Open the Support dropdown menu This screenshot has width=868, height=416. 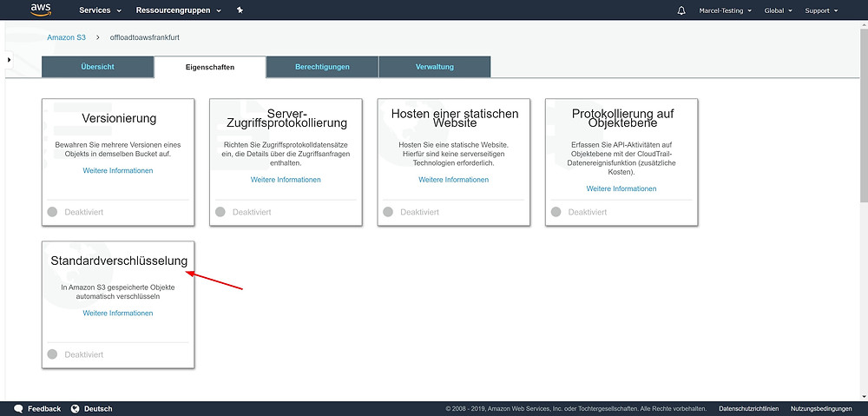[821, 10]
